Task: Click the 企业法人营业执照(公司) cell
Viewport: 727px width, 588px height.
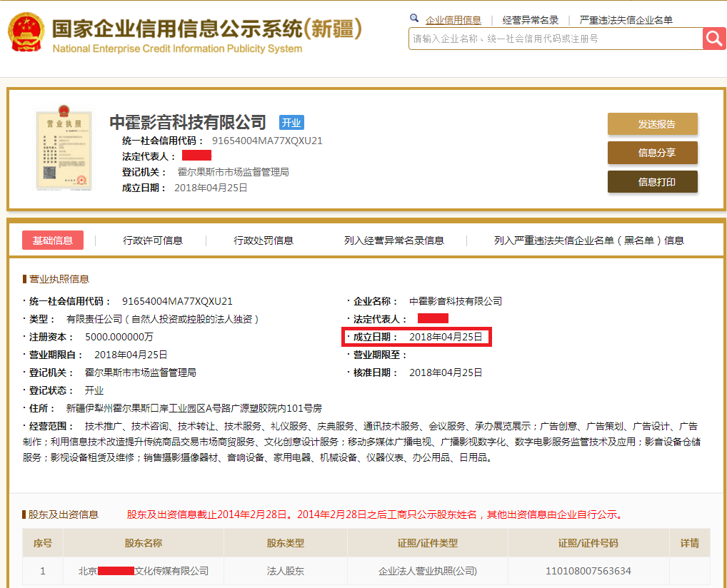Action: point(428,572)
